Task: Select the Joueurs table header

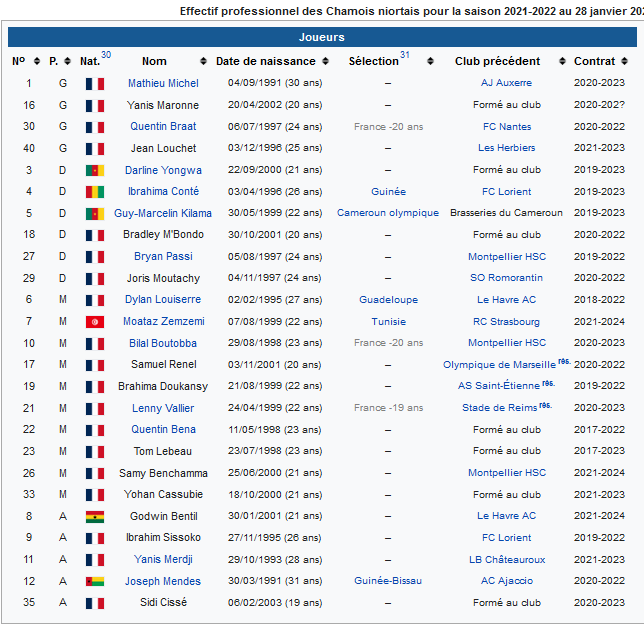Action: pos(322,37)
